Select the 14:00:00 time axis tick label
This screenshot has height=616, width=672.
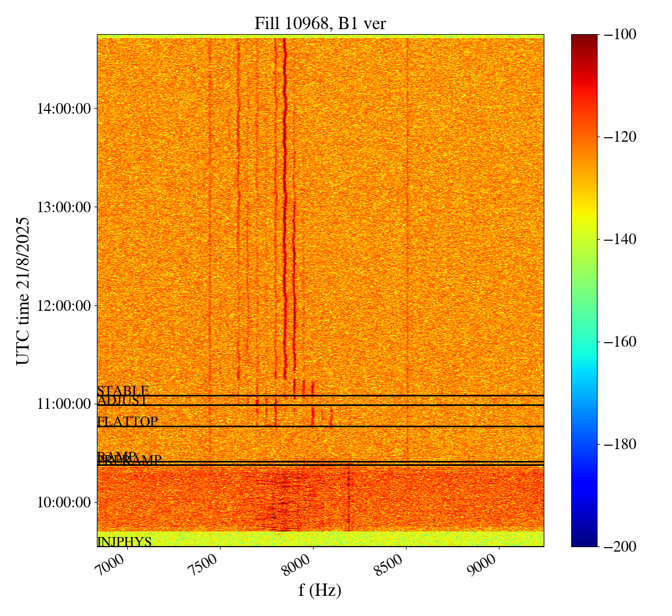[64, 109]
